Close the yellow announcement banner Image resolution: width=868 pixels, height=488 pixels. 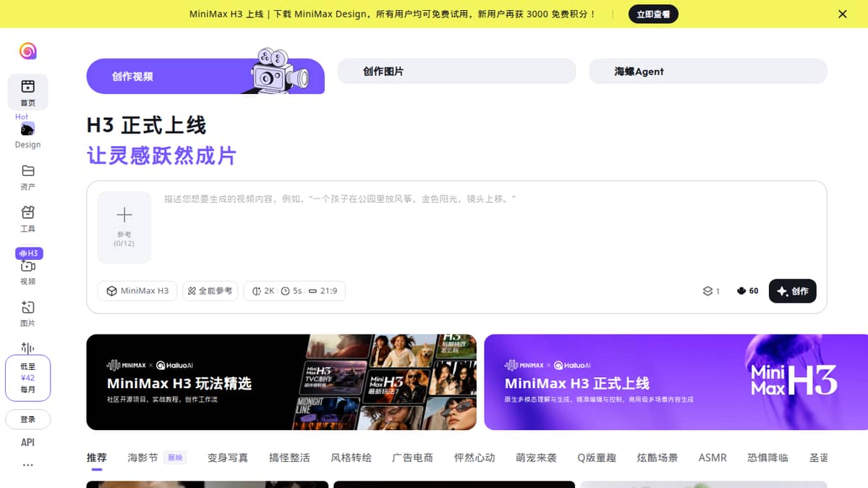coord(842,14)
